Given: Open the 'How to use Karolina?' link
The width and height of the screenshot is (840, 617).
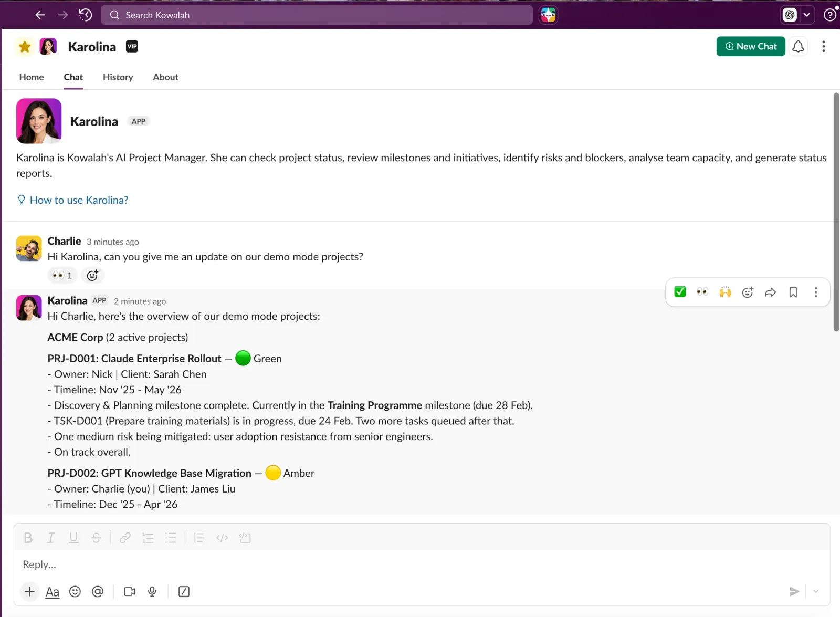Looking at the screenshot, I should (x=79, y=200).
